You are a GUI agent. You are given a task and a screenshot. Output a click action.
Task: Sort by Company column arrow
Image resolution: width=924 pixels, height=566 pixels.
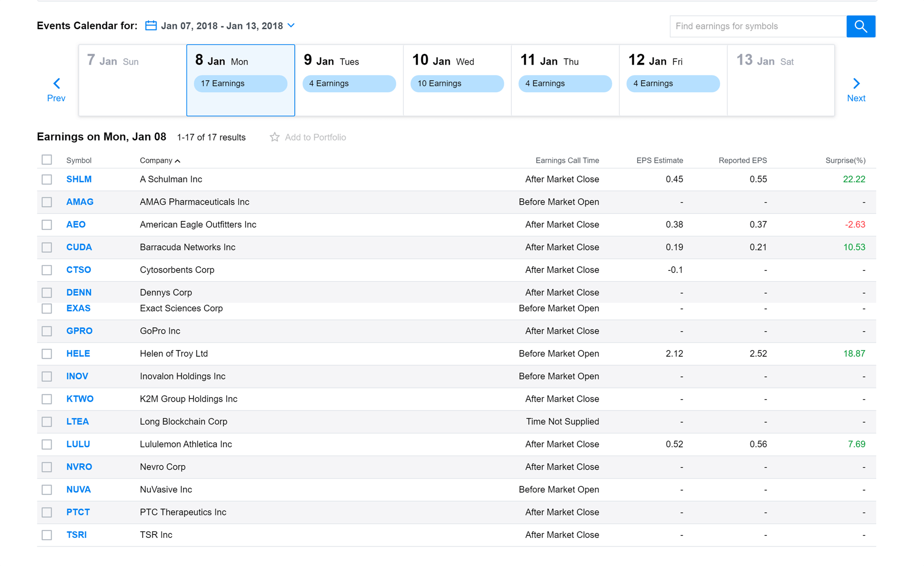pyautogui.click(x=178, y=161)
